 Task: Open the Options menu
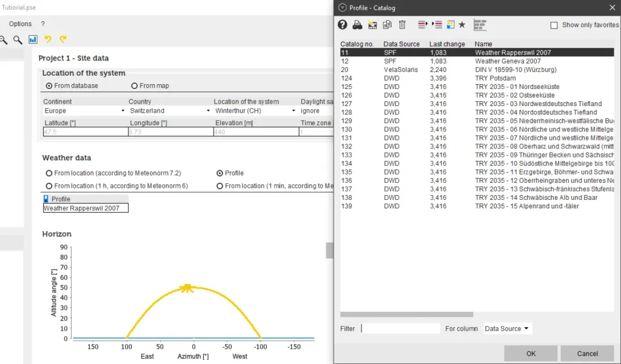[20, 24]
